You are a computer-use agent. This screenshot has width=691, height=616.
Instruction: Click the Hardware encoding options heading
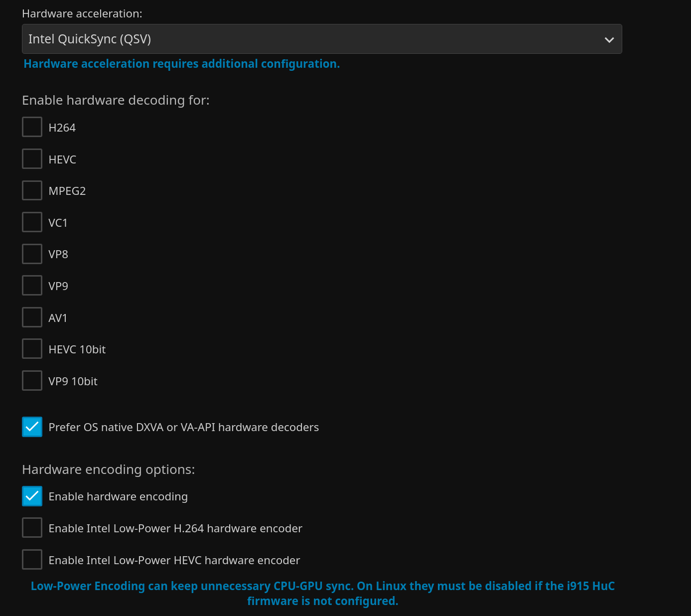pyautogui.click(x=108, y=469)
